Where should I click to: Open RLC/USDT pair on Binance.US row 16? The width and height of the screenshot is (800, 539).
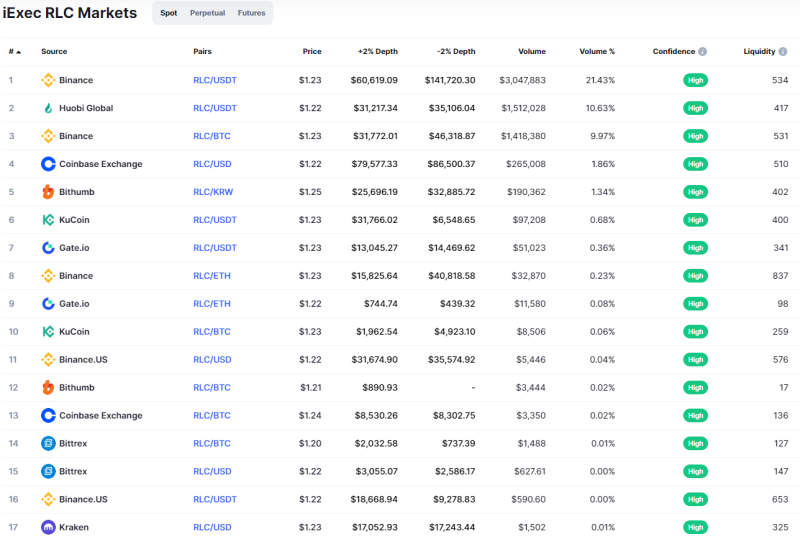tap(215, 499)
